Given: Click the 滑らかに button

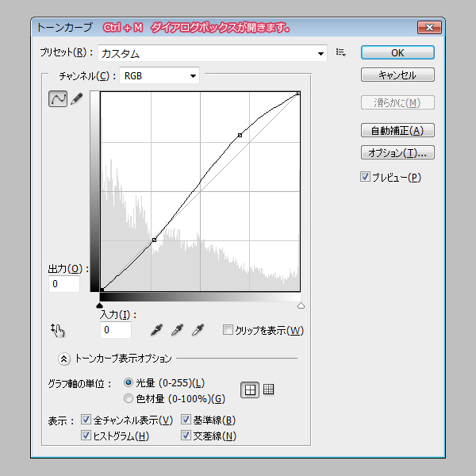Looking at the screenshot, I should 397,103.
